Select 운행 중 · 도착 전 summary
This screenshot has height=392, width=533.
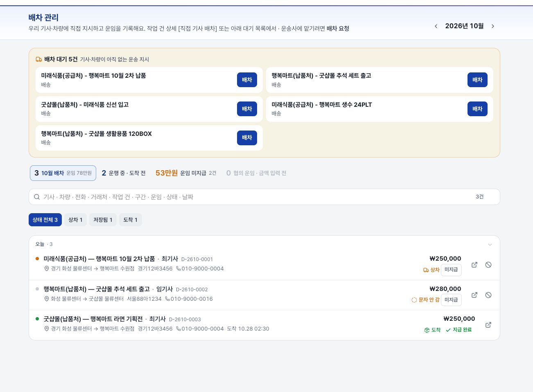click(124, 173)
